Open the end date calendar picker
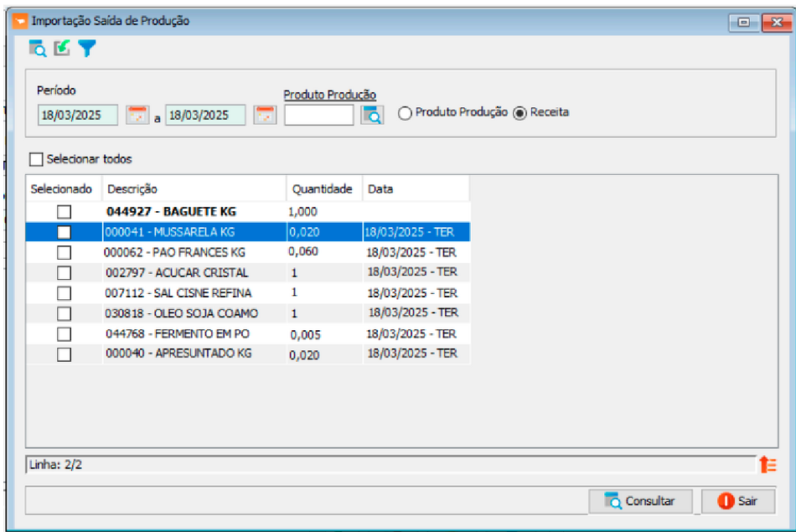 click(265, 115)
